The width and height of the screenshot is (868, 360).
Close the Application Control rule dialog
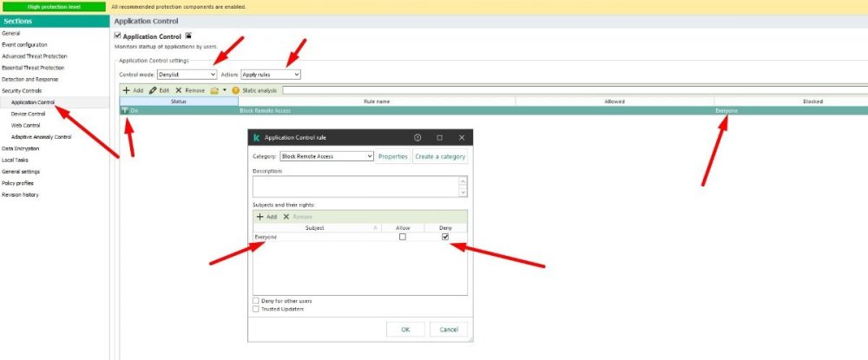tap(462, 138)
